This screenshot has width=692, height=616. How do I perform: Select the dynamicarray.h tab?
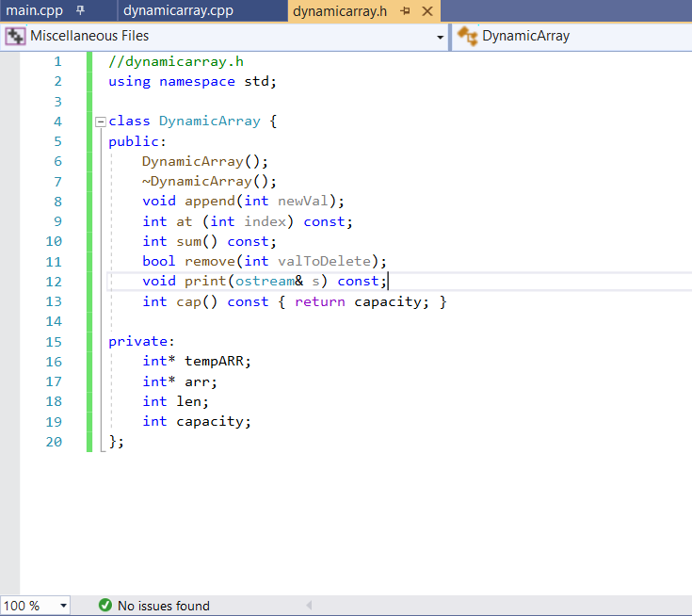340,11
